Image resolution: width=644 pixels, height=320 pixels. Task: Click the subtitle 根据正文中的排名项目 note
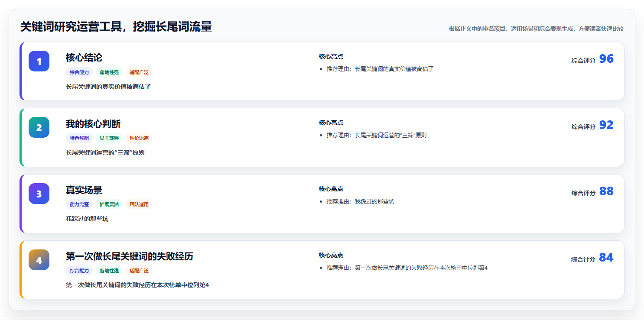tap(536, 29)
